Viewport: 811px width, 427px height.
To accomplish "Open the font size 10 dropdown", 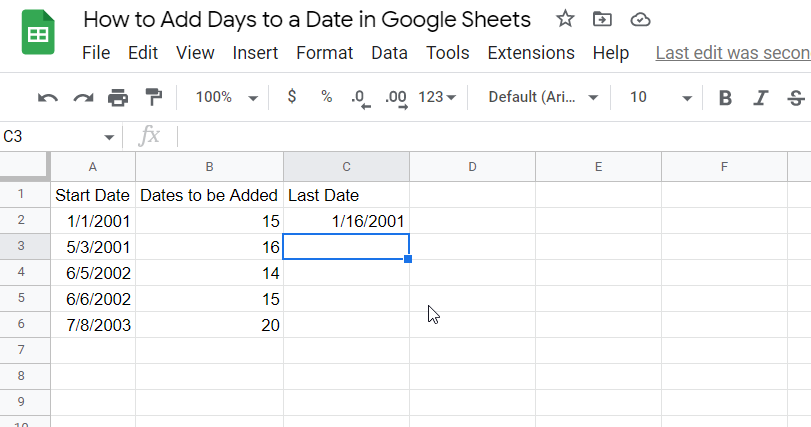I will point(661,97).
